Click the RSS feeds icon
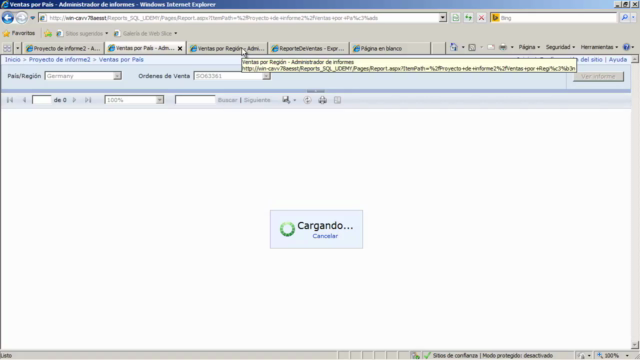Viewport: 640px width, 360px height. 472,47
